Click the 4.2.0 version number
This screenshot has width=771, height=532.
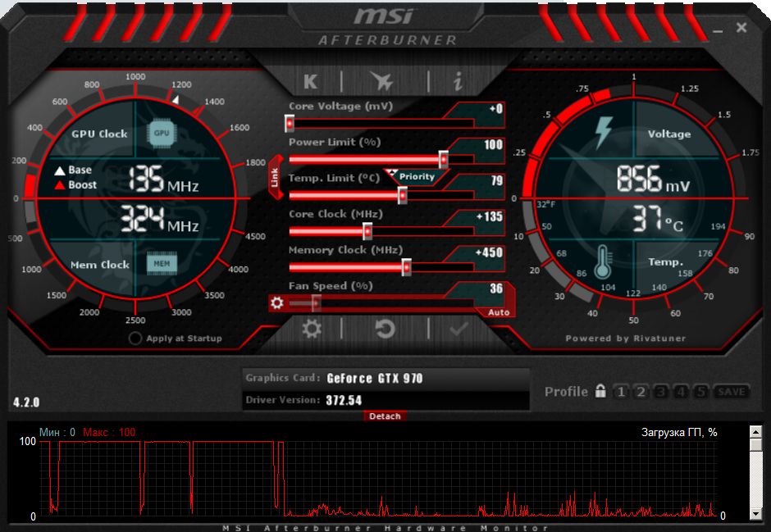pyautogui.click(x=26, y=402)
